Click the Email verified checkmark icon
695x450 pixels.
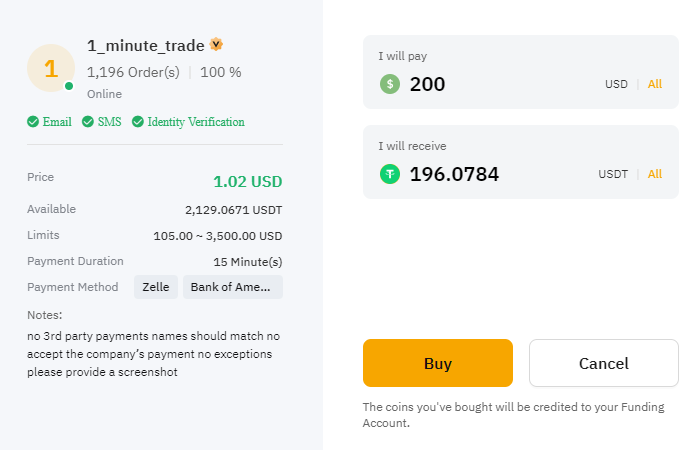pyautogui.click(x=33, y=121)
